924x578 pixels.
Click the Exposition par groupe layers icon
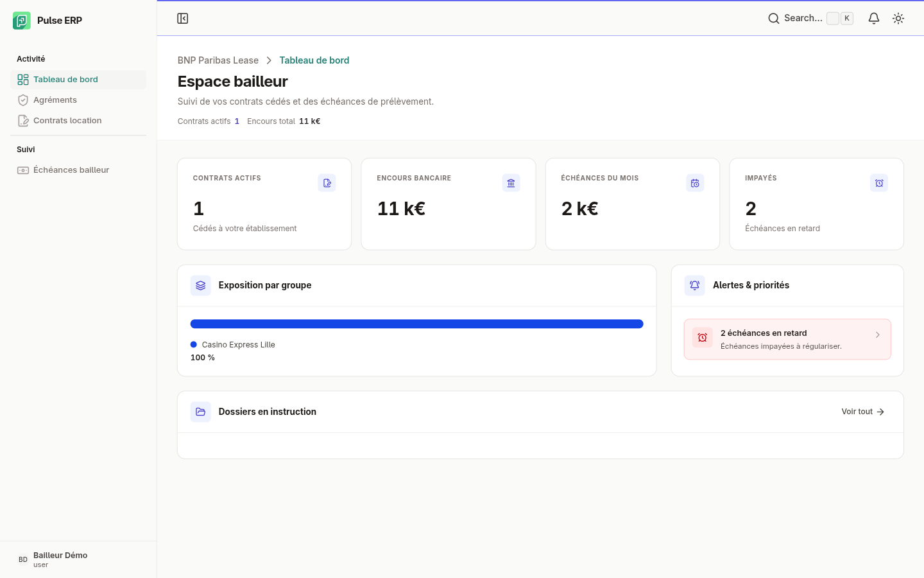tap(201, 286)
